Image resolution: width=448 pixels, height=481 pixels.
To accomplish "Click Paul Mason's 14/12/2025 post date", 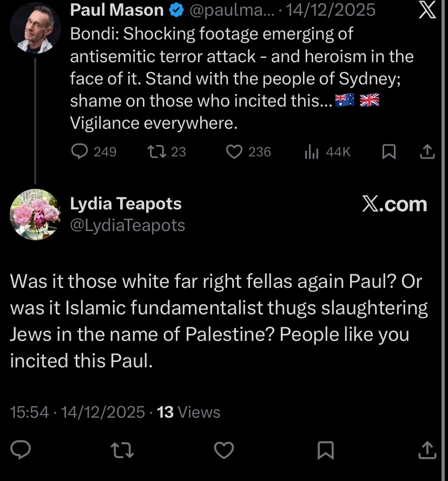I will point(331,10).
